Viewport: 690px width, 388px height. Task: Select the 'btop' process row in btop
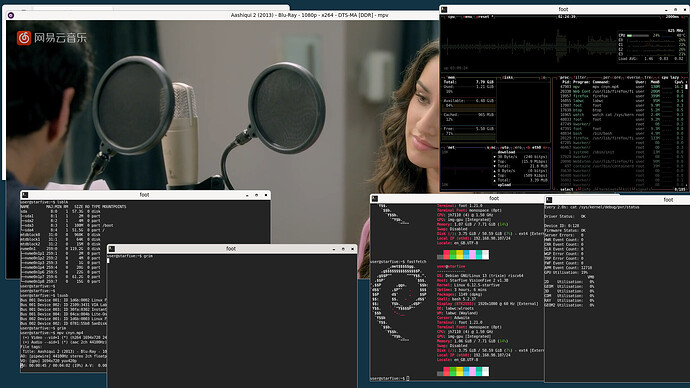click(621, 110)
